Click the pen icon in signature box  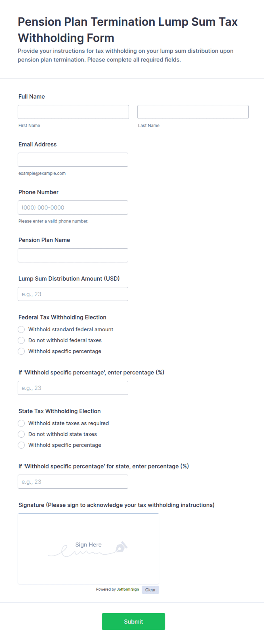121,547
